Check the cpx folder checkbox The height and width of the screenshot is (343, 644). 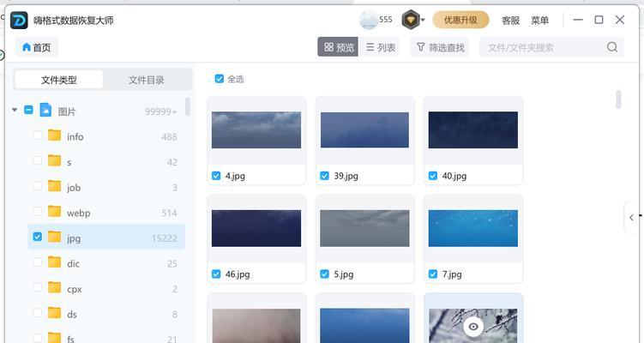point(38,287)
